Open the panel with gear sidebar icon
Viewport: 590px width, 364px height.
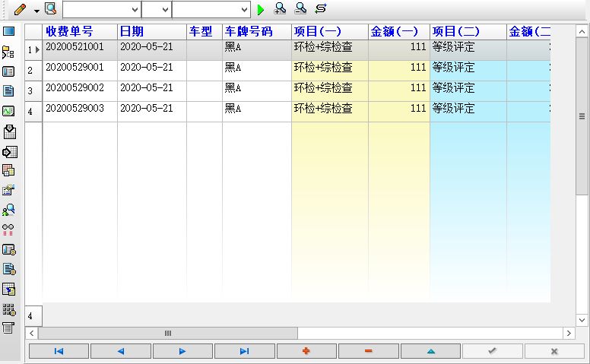8,250
